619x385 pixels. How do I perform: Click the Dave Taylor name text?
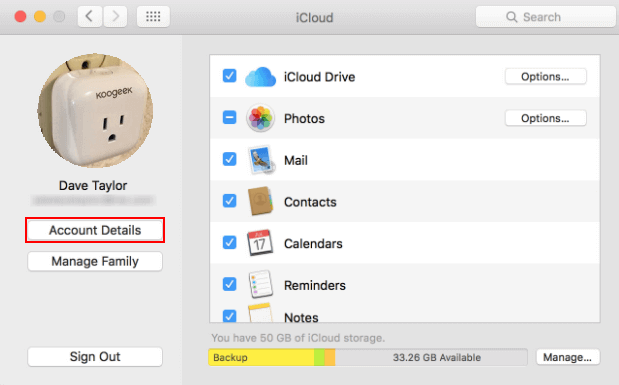click(x=93, y=186)
